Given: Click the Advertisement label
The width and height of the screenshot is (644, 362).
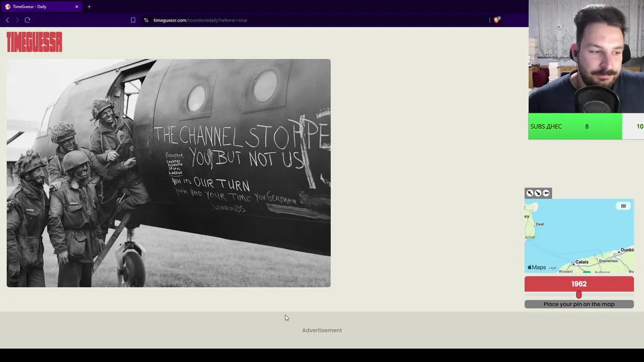Looking at the screenshot, I should point(322,330).
